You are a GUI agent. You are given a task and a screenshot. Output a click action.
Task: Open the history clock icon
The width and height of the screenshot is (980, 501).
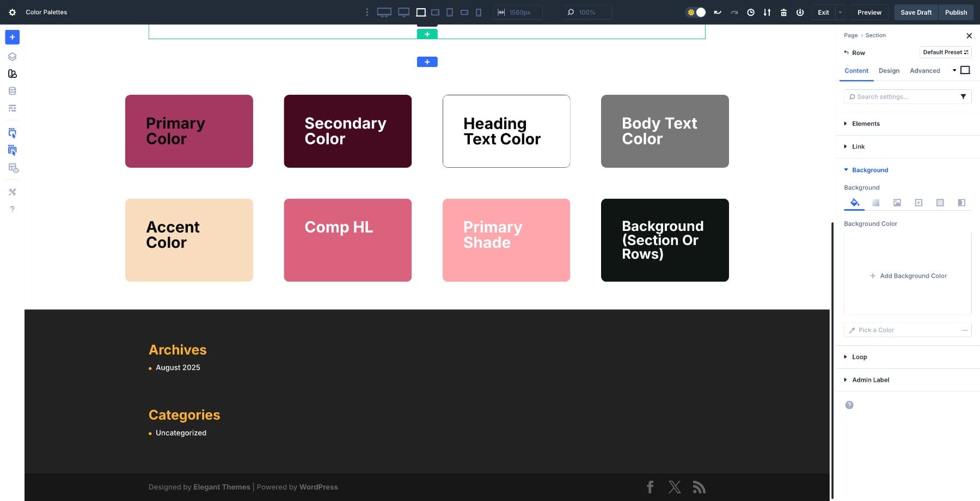(750, 12)
